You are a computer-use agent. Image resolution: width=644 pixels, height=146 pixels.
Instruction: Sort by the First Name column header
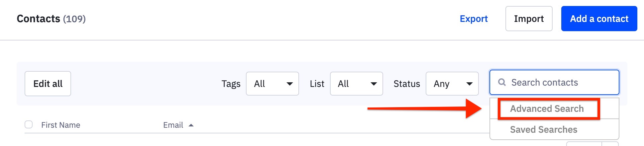pos(61,125)
